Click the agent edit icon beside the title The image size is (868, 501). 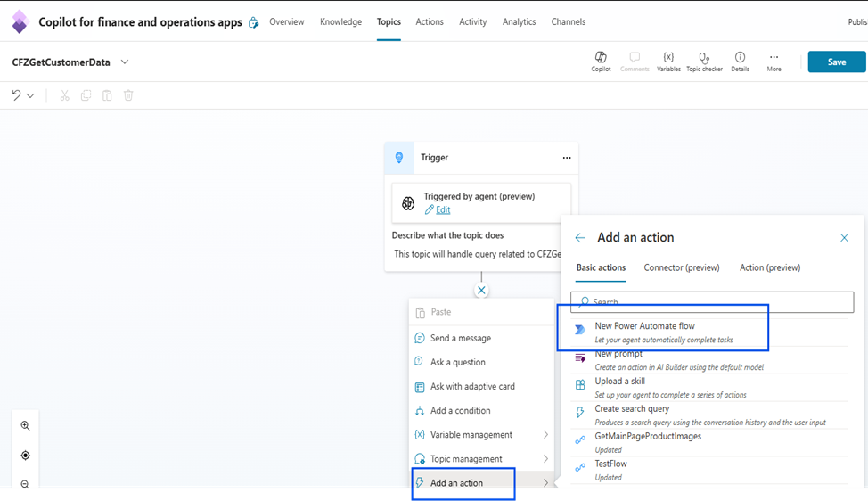pyautogui.click(x=253, y=22)
